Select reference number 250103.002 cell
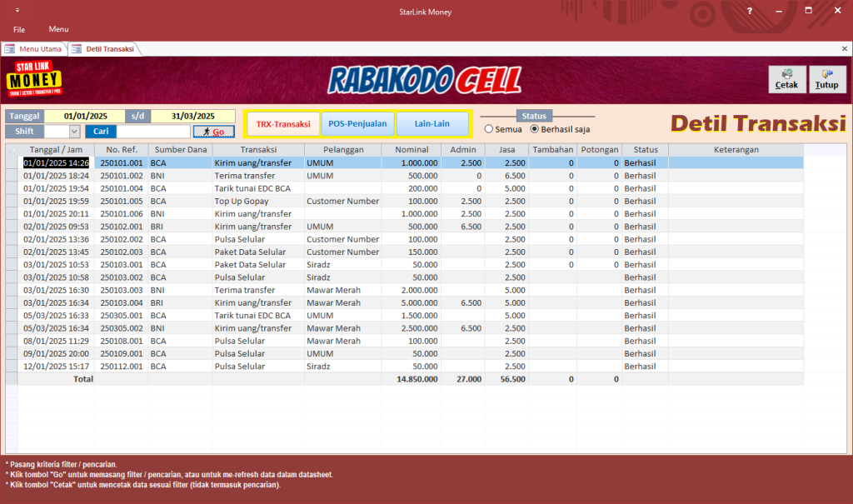Screen dimensions: 853x504 pyautogui.click(x=122, y=277)
